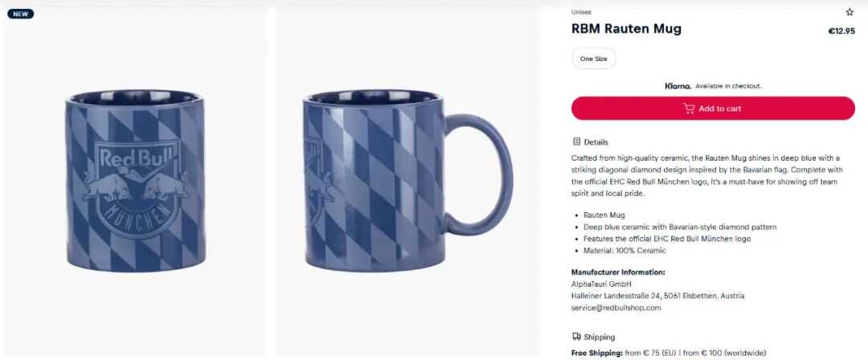Add the RBM Rauten Mug to cart

[713, 108]
